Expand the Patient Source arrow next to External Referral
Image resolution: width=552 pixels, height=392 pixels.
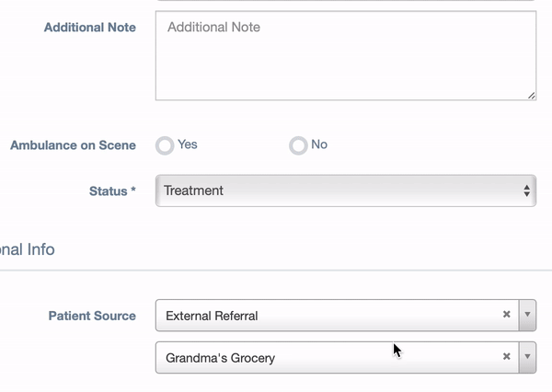[x=527, y=316]
